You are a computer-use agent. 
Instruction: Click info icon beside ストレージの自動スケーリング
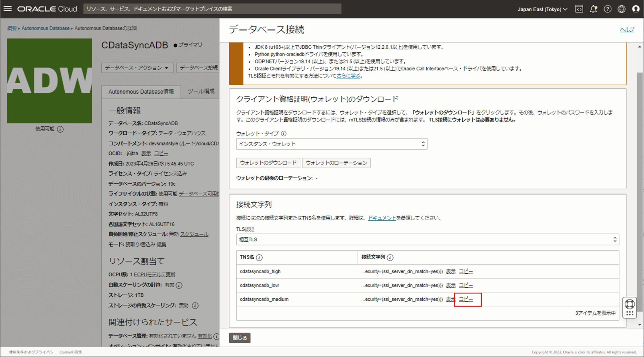(x=195, y=306)
